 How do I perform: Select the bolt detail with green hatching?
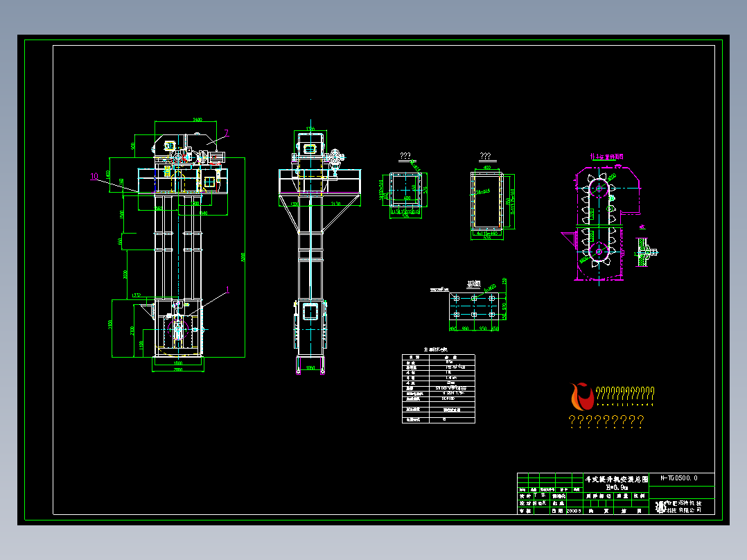[647, 252]
